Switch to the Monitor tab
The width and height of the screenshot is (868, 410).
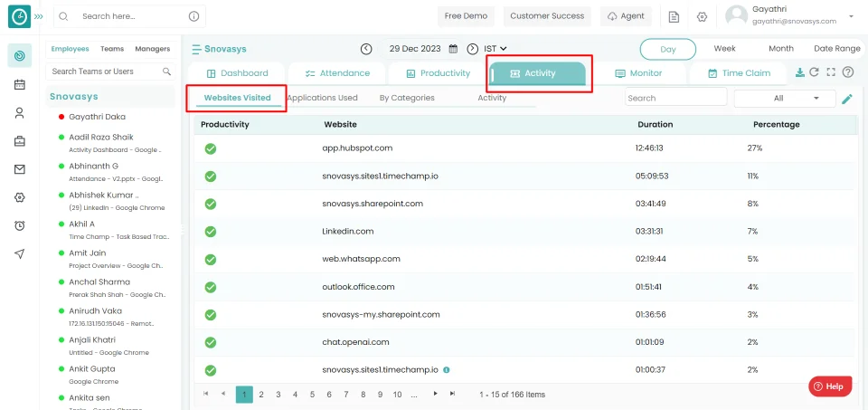[638, 73]
